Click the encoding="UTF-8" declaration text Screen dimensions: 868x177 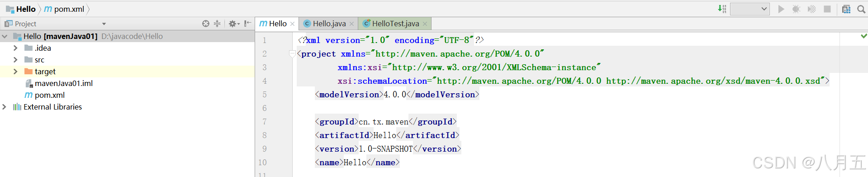(434, 40)
